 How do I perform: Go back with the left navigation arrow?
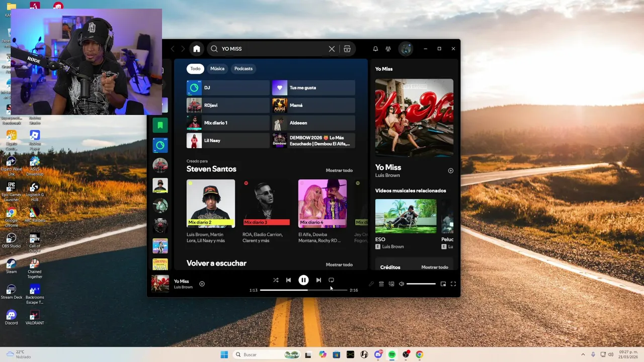173,49
